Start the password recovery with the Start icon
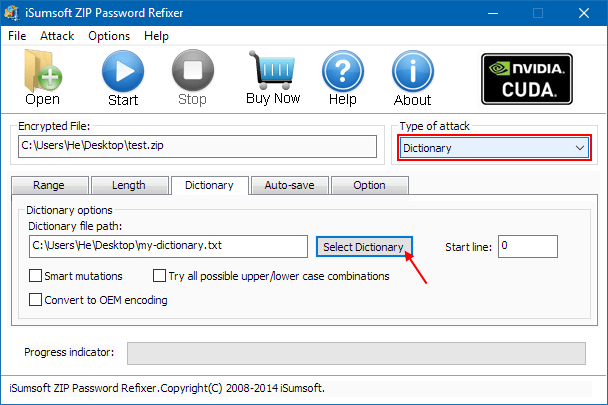The image size is (608, 405). tap(123, 78)
